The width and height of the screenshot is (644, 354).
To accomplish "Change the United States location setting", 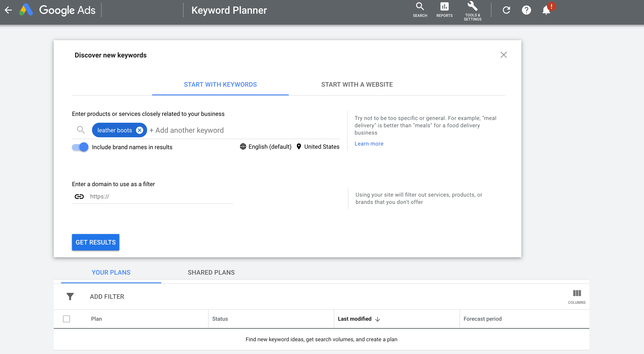I will (x=318, y=147).
